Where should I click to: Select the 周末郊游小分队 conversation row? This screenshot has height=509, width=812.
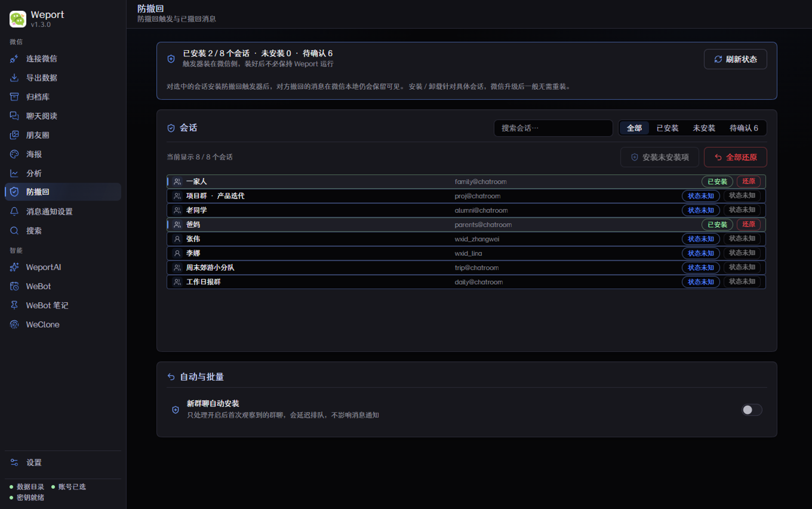point(466,268)
